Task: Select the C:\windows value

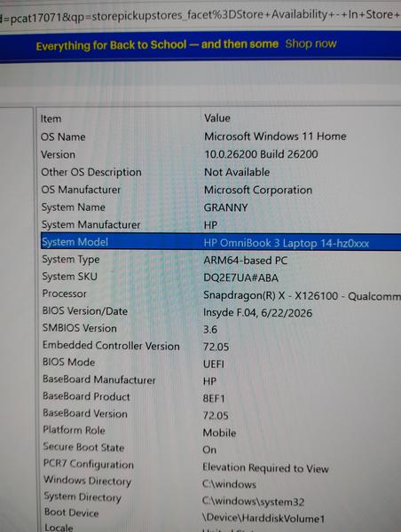Action: click(229, 484)
